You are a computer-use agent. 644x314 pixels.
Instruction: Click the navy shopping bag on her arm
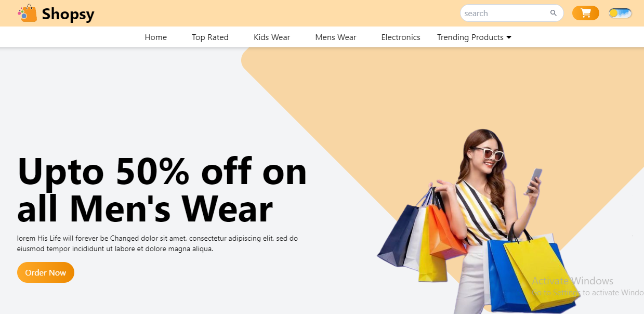(399, 234)
